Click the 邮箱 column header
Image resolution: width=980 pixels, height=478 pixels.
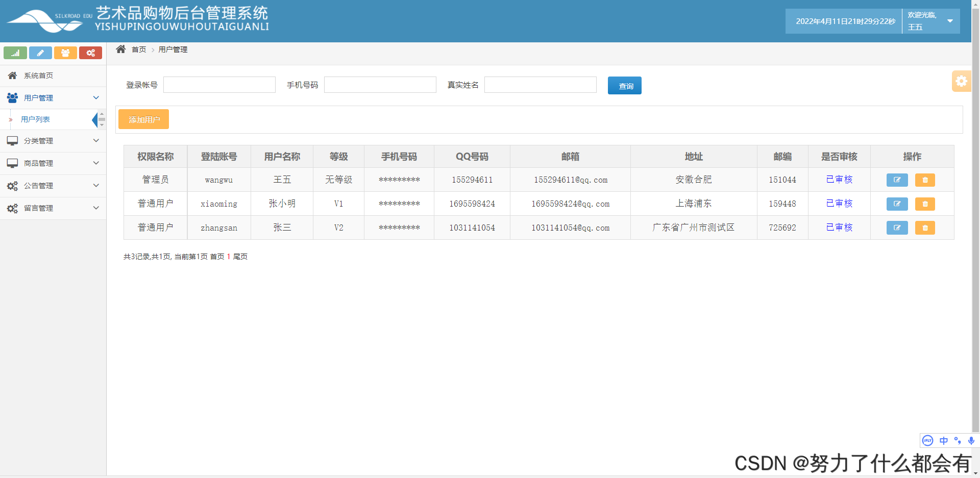pyautogui.click(x=570, y=157)
